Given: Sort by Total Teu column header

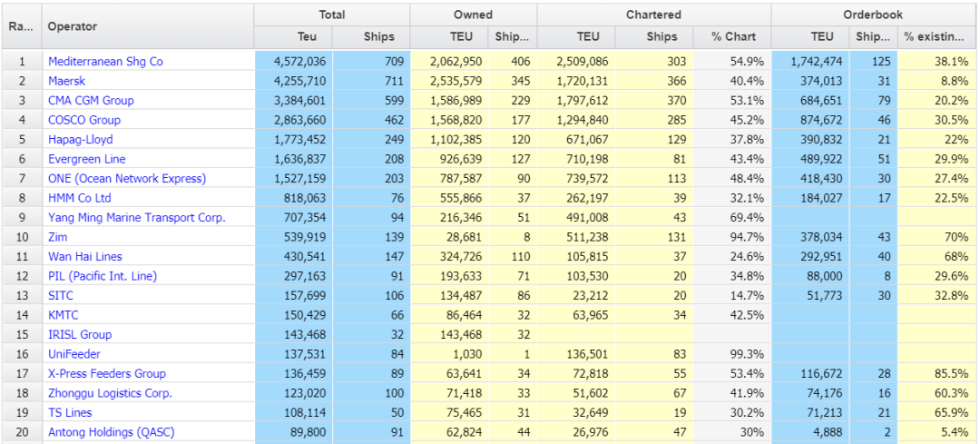Looking at the screenshot, I should 307,37.
